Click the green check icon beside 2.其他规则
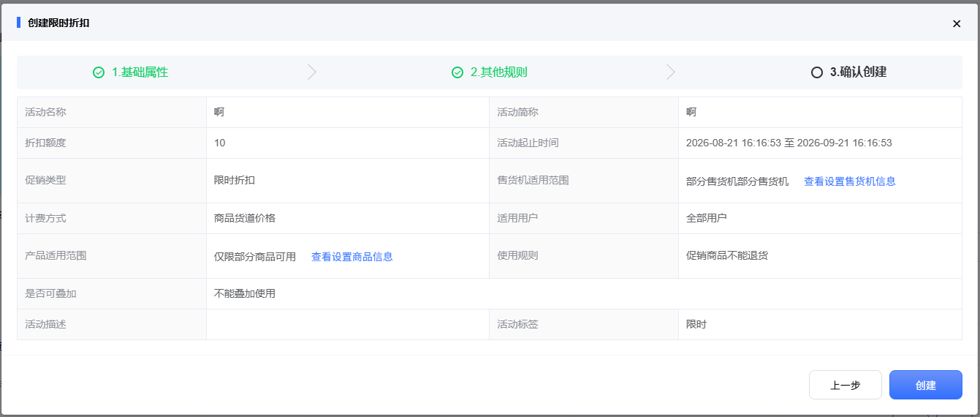The width and height of the screenshot is (980, 417). [457, 72]
